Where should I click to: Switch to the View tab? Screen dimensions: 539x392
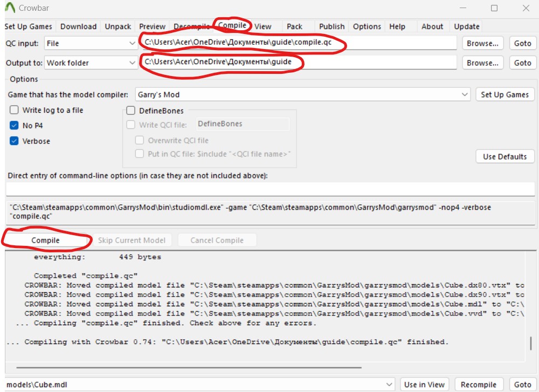263,26
